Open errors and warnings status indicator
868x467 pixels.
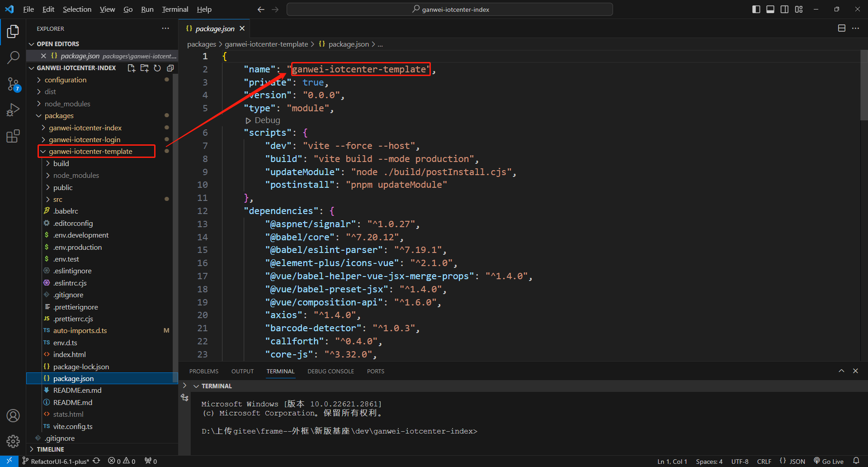coord(122,461)
